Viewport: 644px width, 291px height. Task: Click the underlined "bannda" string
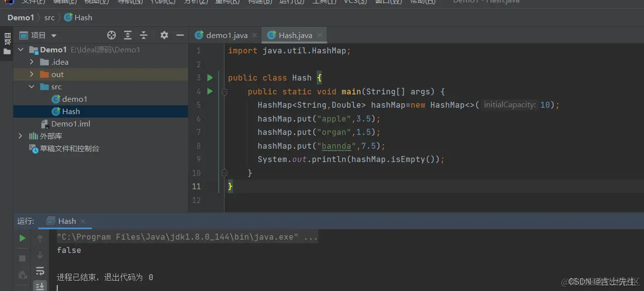tap(337, 146)
